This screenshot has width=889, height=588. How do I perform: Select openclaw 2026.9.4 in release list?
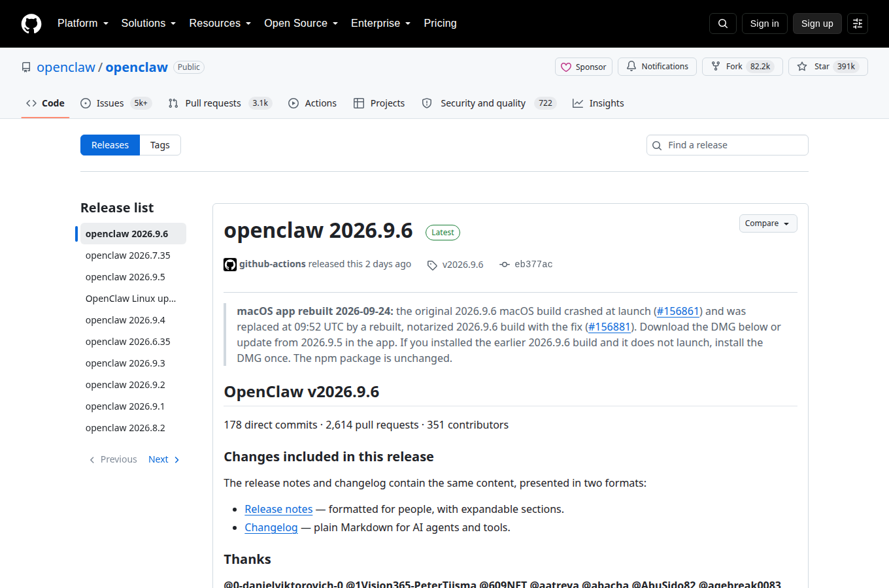133,320
